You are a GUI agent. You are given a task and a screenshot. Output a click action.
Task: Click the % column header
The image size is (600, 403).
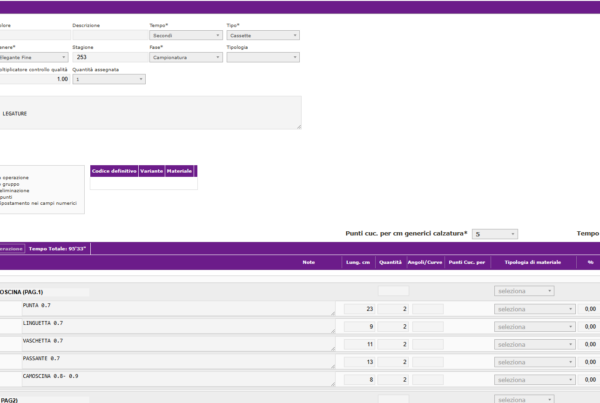tap(590, 262)
